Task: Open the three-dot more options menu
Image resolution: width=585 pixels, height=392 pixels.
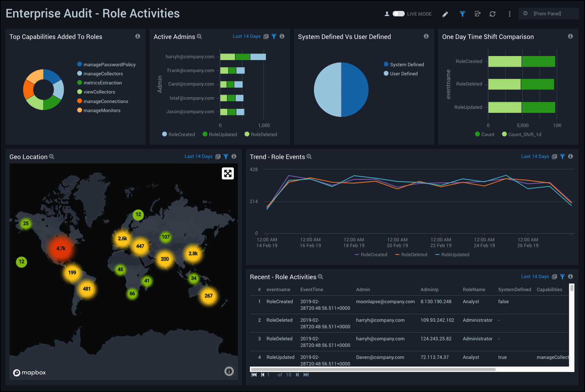Action: [x=510, y=14]
